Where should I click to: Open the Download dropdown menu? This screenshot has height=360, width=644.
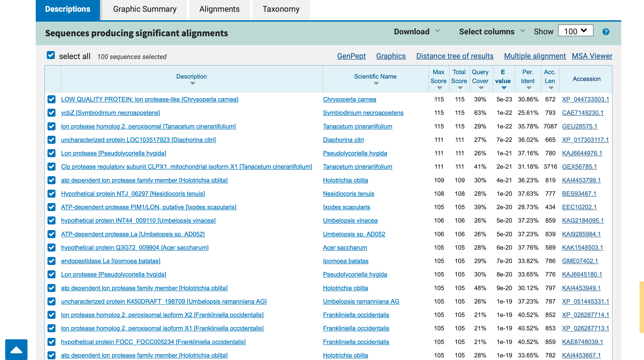(x=417, y=32)
